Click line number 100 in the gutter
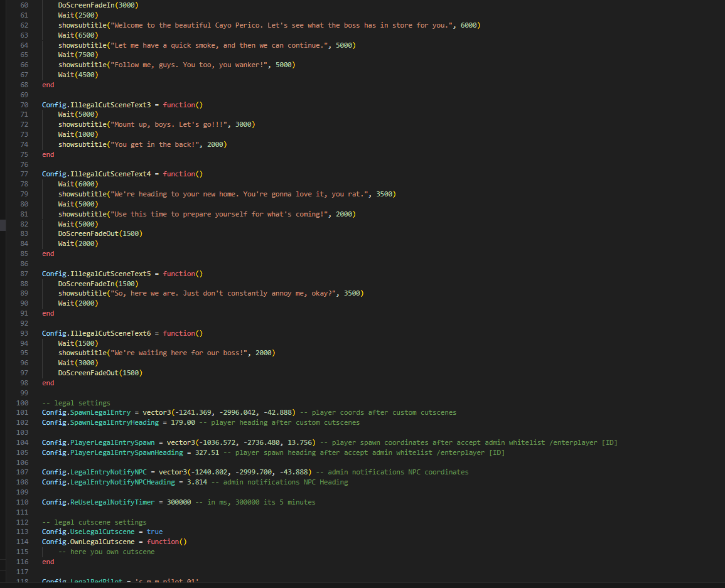Screen dimensions: 725x588 (21, 402)
